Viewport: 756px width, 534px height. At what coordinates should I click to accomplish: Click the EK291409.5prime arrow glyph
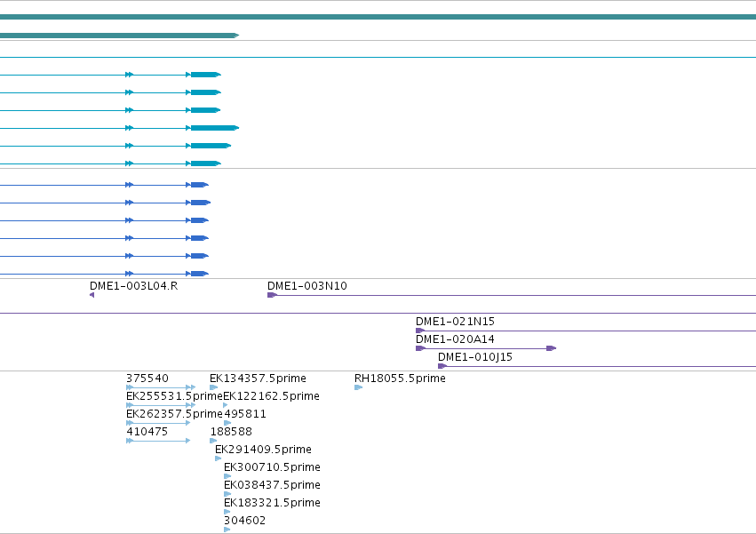point(218,458)
